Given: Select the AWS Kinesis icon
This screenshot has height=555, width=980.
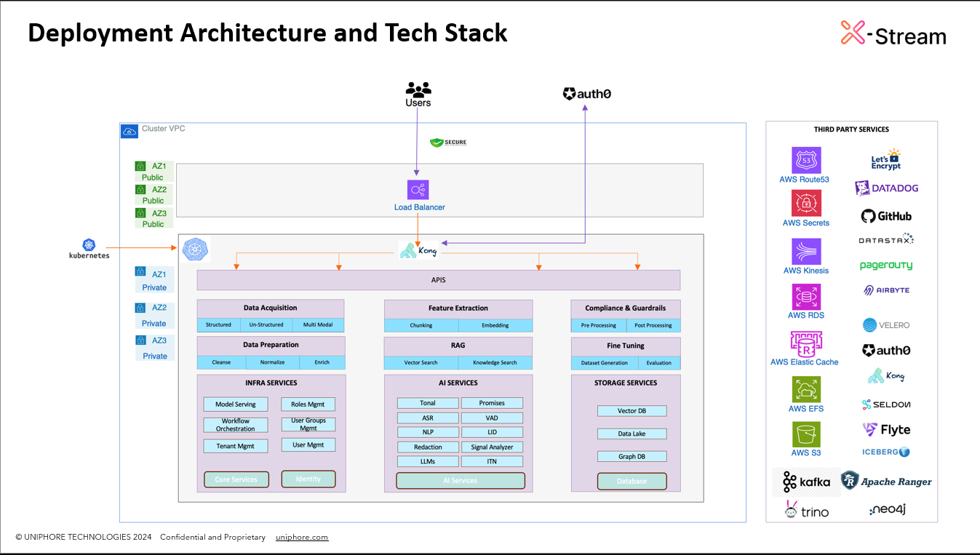Looking at the screenshot, I should [806, 251].
